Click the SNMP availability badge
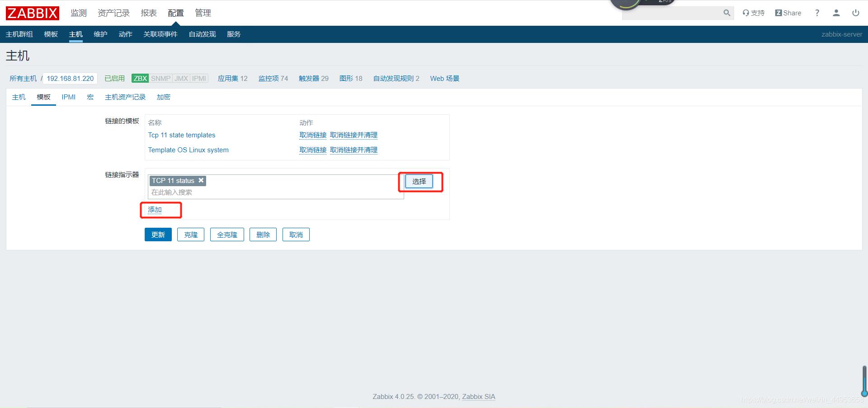868x408 pixels. (160, 78)
